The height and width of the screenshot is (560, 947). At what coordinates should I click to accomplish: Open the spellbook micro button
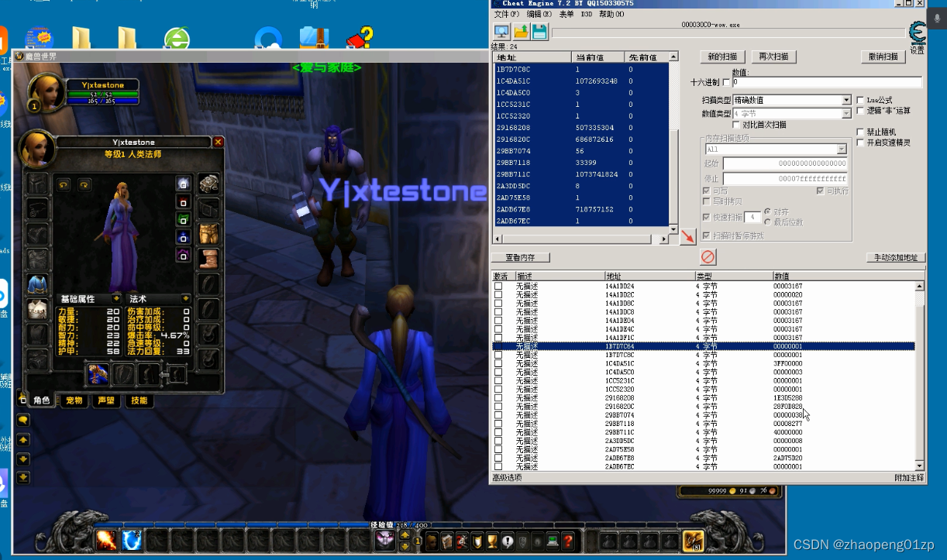coord(446,541)
